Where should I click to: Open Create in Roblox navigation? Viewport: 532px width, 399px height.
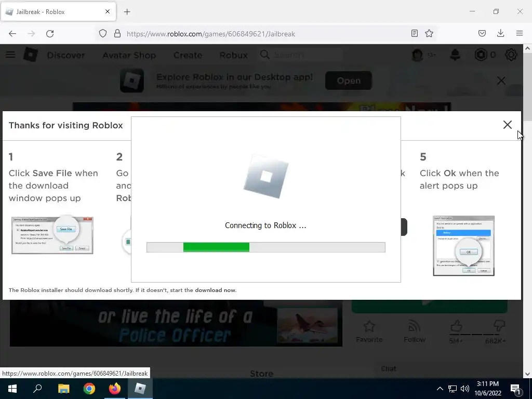(188, 55)
